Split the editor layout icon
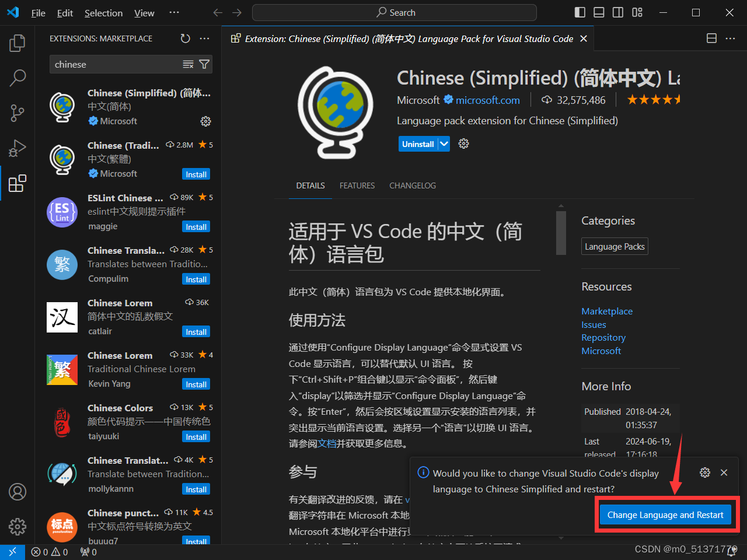 (x=711, y=38)
